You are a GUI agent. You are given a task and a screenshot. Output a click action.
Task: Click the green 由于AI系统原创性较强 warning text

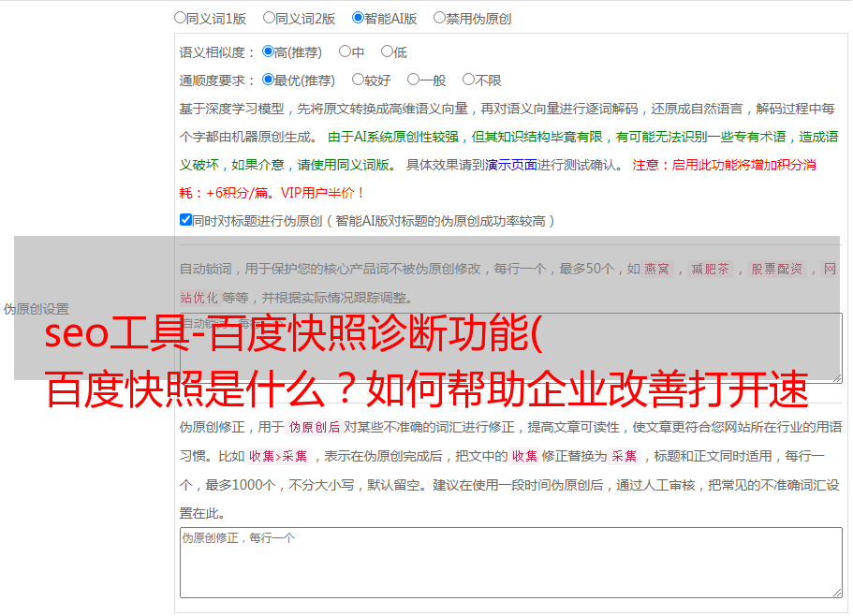[x=508, y=151]
